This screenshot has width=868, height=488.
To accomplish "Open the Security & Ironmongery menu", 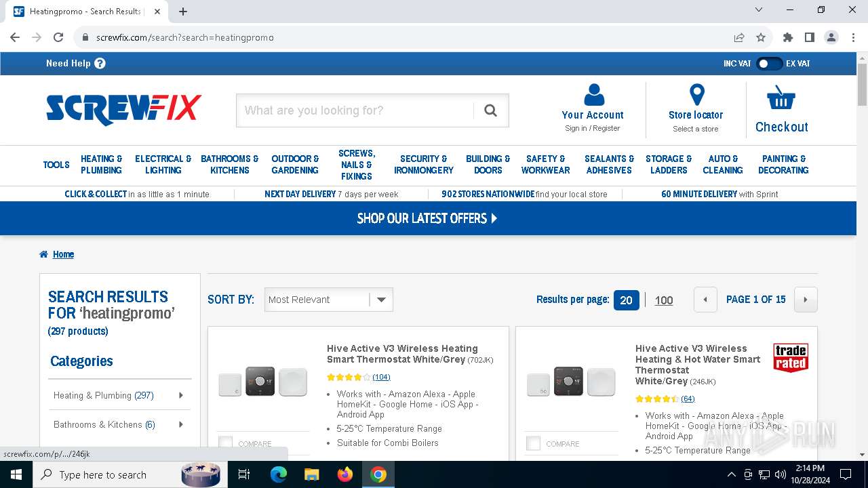I will coord(424,165).
